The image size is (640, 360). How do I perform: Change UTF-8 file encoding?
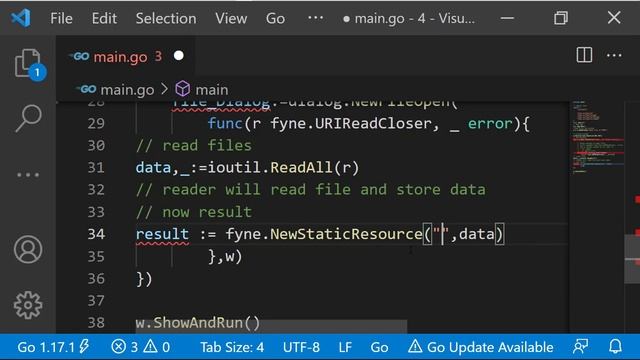coord(301,347)
